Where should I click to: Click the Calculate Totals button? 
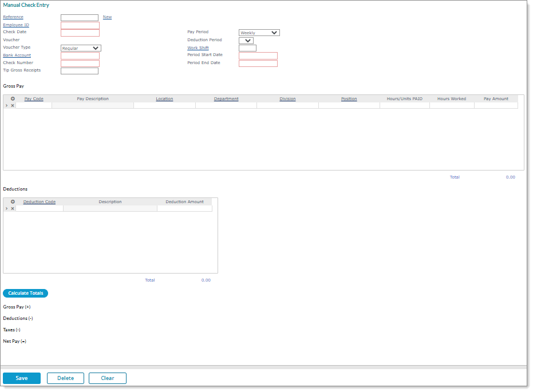(x=25, y=293)
